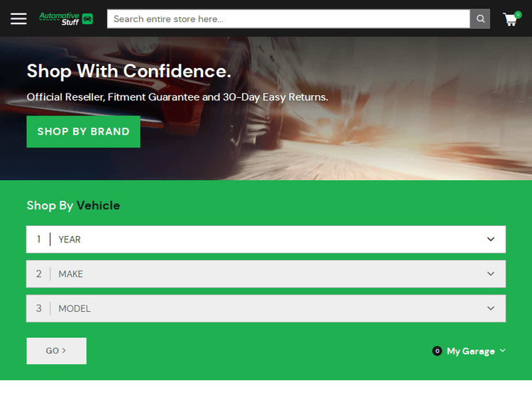Click the chevron in the YEAR selector
Screen dimensions: 532x399
[x=491, y=240]
